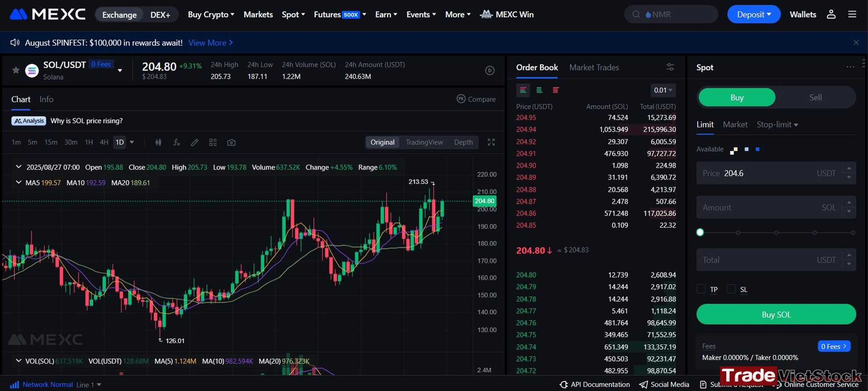Switch to the Market Trades tab
868x391 pixels.
[594, 67]
